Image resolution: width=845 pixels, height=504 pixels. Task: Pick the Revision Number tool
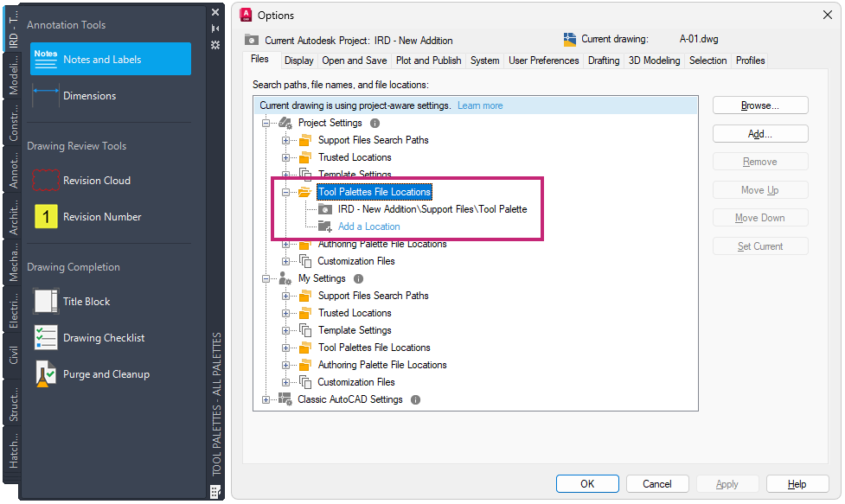point(101,217)
